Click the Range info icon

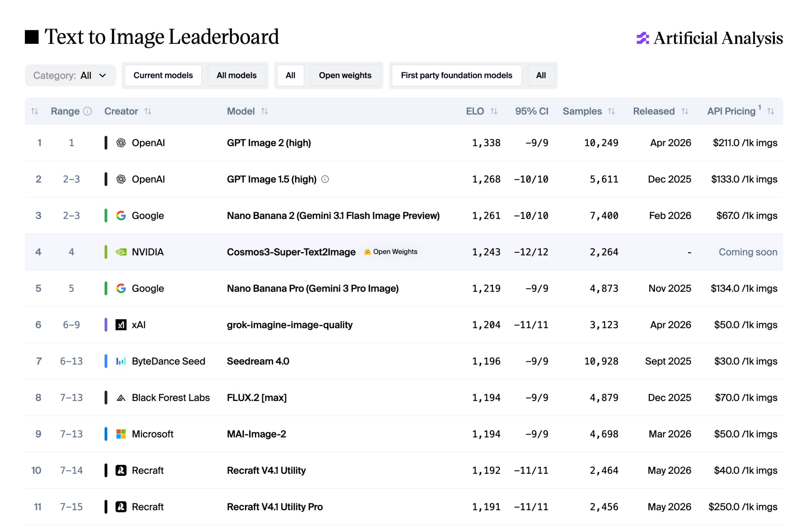(x=87, y=111)
